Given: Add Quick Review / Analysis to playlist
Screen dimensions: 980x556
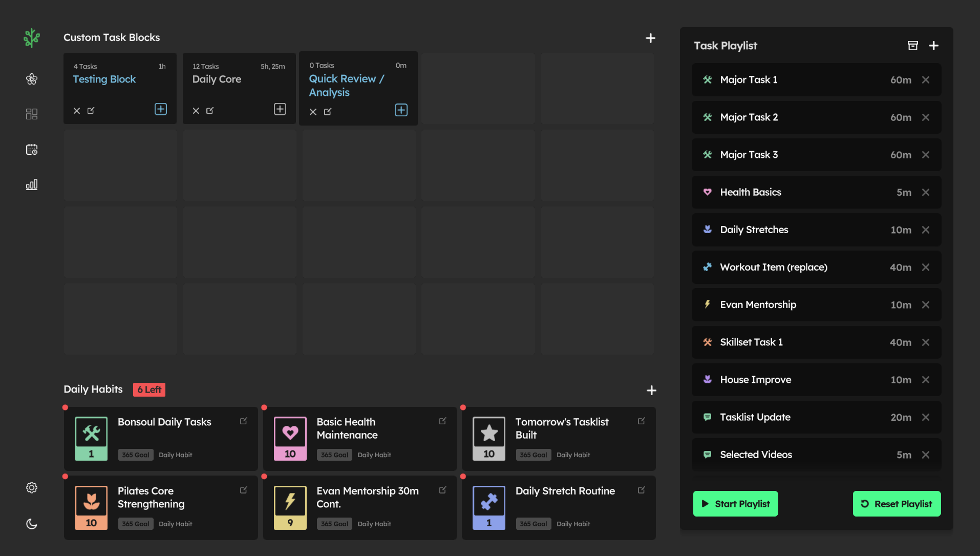Looking at the screenshot, I should (x=401, y=110).
